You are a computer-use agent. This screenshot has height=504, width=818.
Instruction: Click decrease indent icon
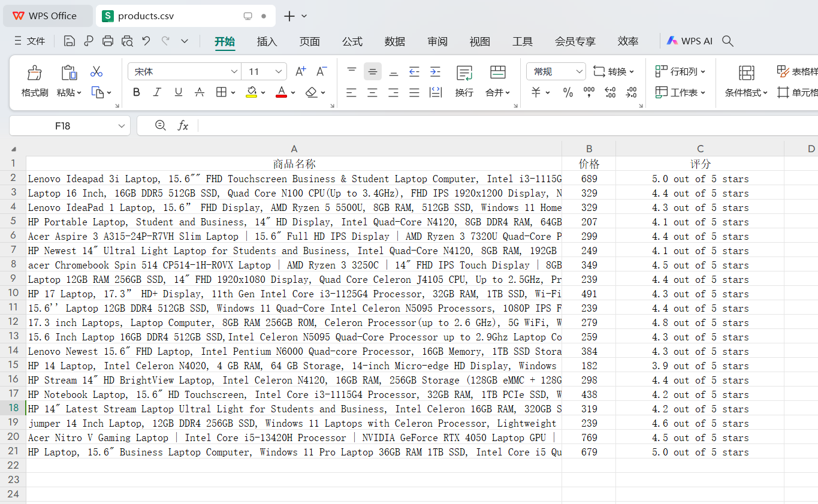click(x=414, y=71)
